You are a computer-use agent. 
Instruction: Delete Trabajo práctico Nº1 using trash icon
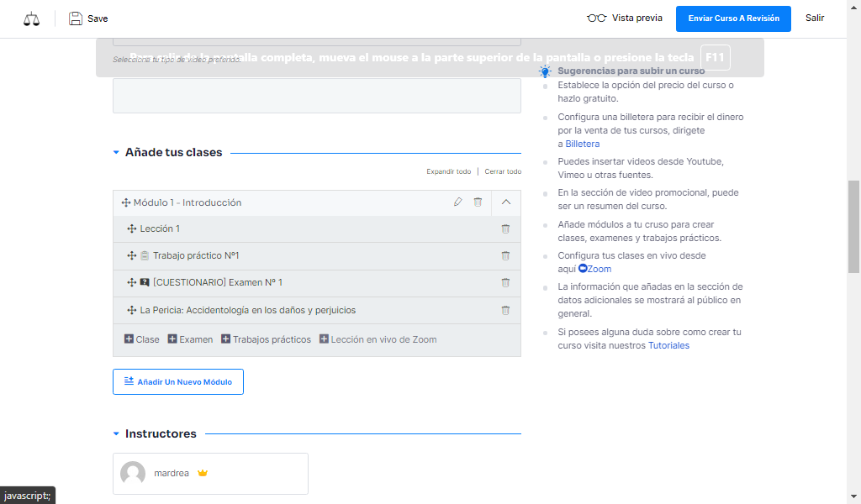pos(505,255)
